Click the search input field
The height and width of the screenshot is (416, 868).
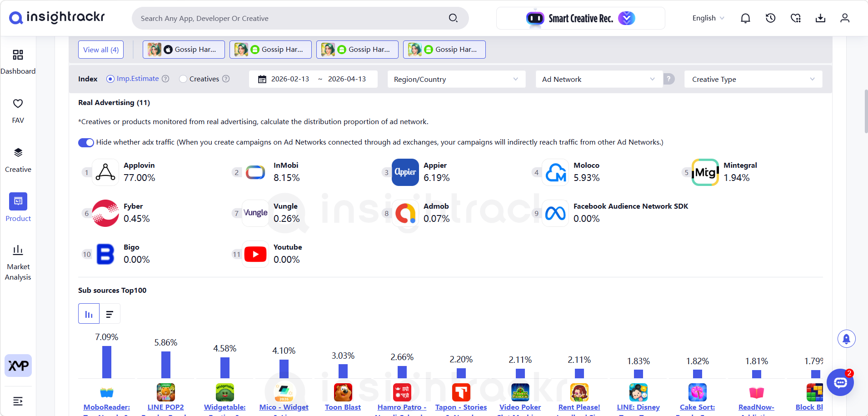(291, 18)
